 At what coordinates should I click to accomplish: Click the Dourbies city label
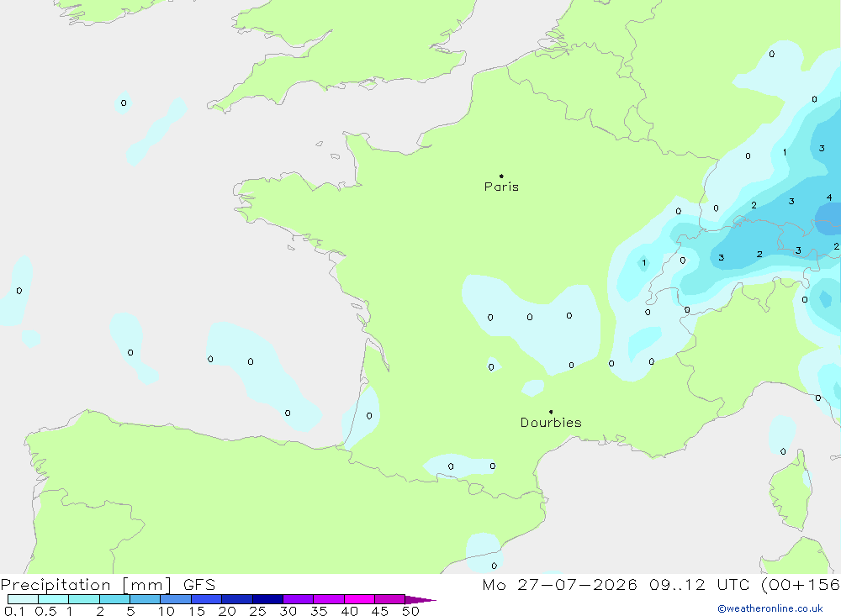(x=551, y=423)
